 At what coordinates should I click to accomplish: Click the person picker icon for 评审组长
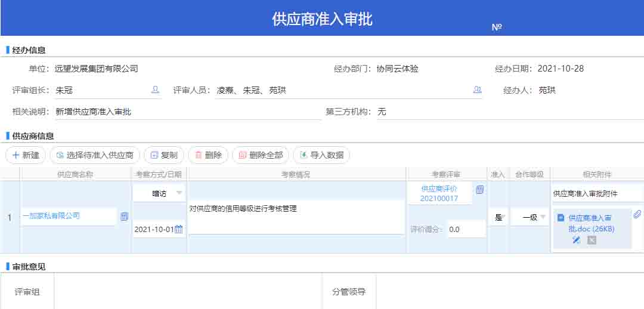pos(155,89)
